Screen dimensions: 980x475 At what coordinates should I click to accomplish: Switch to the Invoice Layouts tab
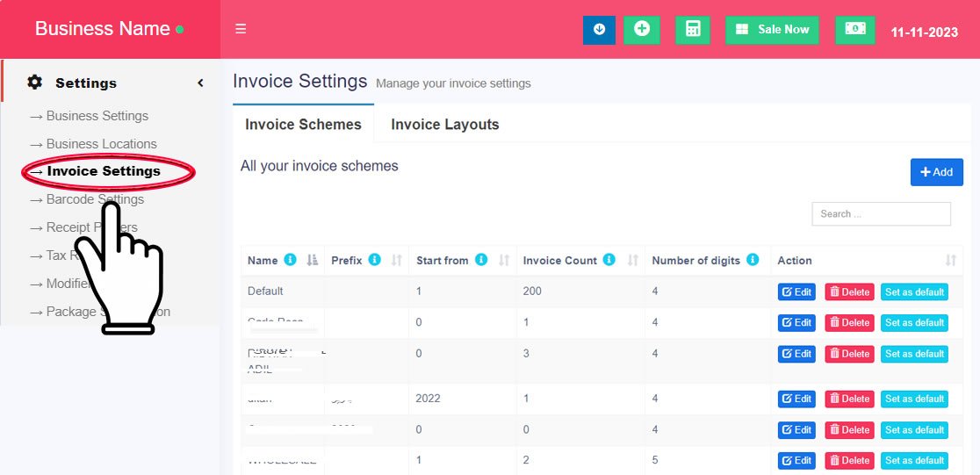444,125
